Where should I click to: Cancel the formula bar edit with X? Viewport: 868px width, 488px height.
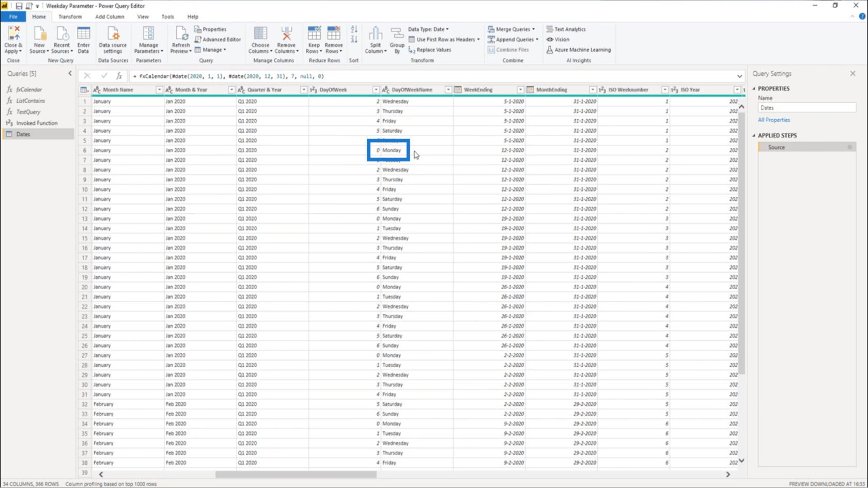pos(87,76)
